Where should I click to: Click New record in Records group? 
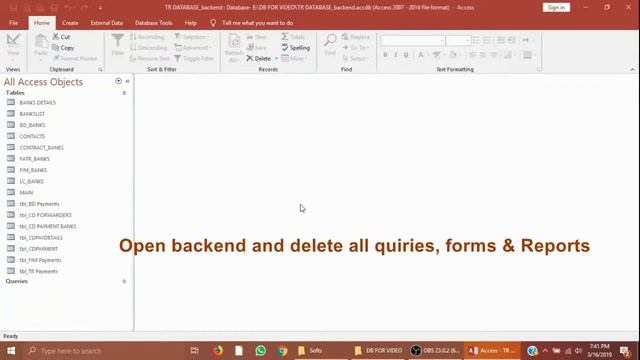256,37
